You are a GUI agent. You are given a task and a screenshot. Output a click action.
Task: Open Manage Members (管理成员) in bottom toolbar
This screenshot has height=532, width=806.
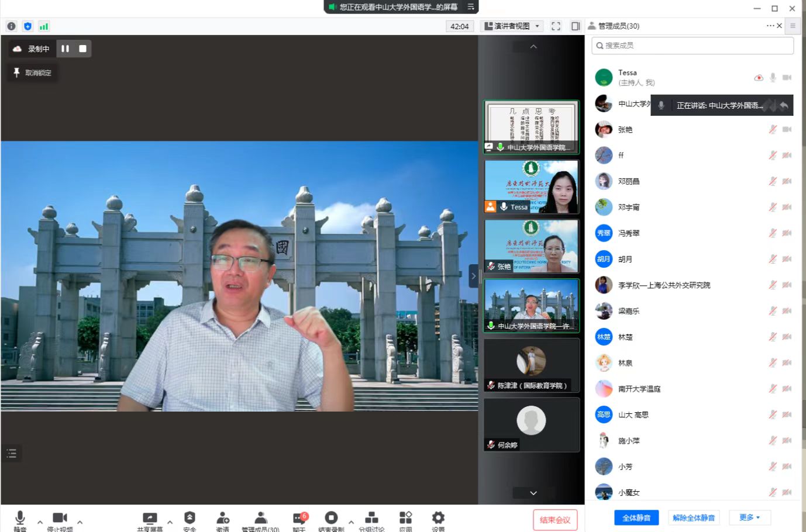(260, 519)
